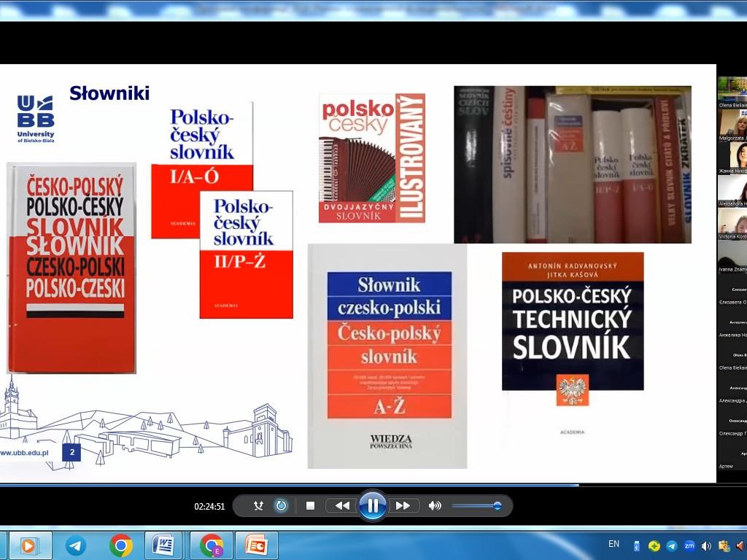This screenshot has width=747, height=560.
Task: Stop the video playback
Action: tap(310, 506)
